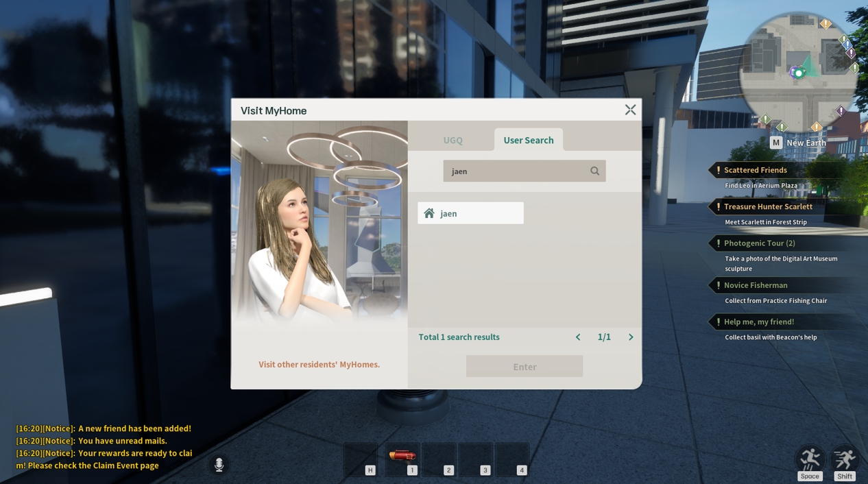Click the sprint action icon labeled Shift
The height and width of the screenshot is (484, 868).
(x=844, y=459)
